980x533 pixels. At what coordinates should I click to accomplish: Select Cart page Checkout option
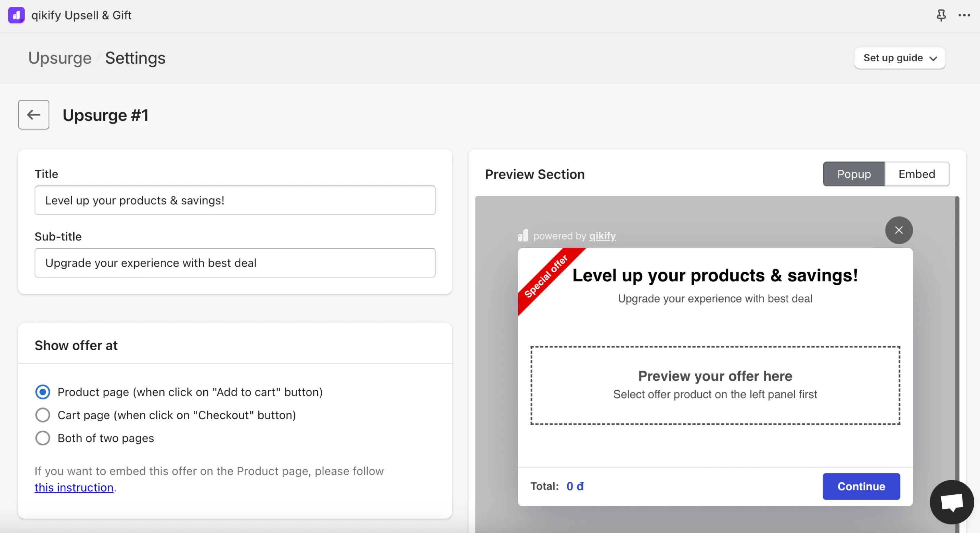click(x=43, y=415)
